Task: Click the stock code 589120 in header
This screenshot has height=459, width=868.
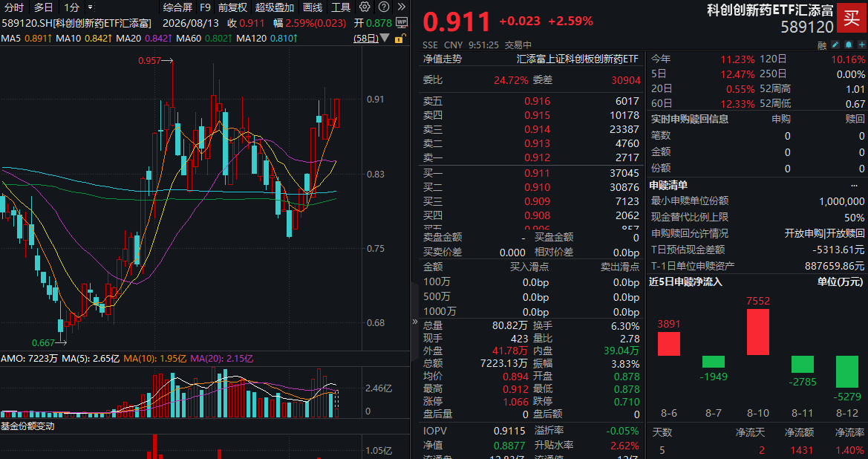Action: 807,27
